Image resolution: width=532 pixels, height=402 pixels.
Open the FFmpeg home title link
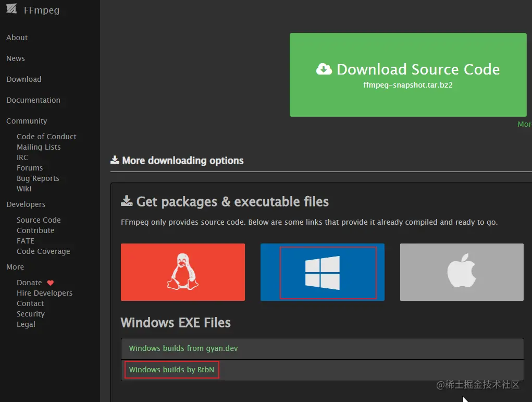(41, 10)
